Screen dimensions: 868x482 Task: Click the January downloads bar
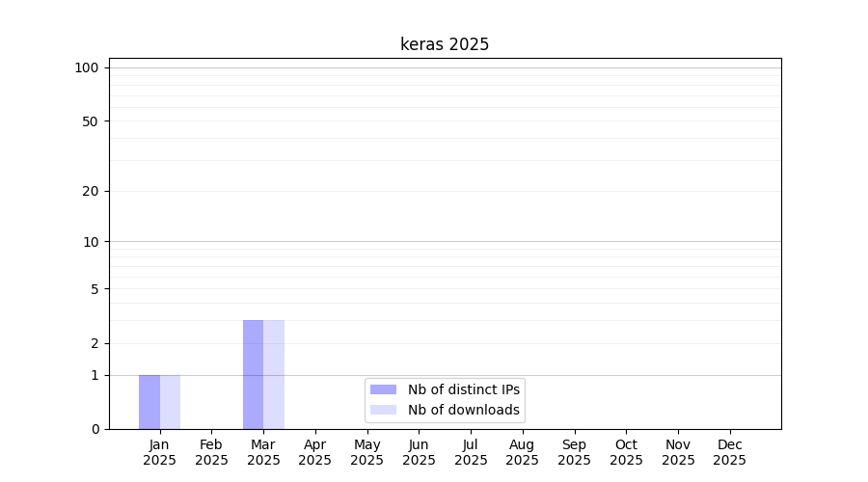[x=170, y=402]
